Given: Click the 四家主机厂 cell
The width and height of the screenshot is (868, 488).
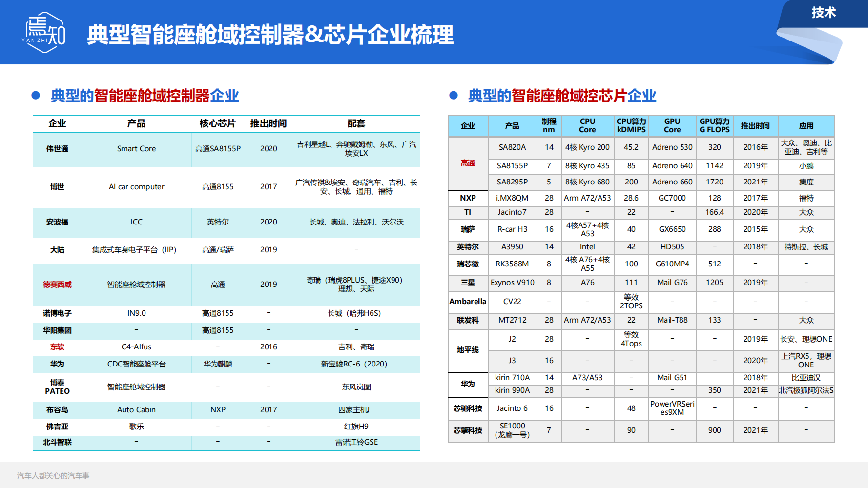Looking at the screenshot, I should click(x=356, y=410).
